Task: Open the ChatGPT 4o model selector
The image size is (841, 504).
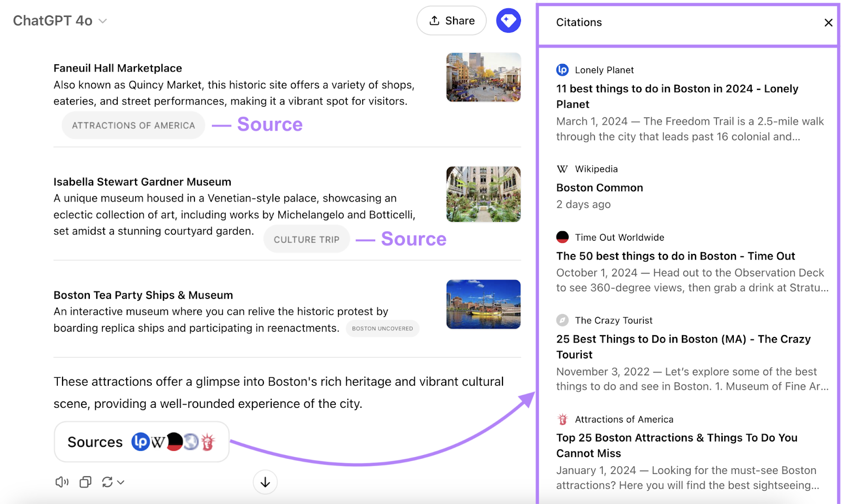Action: click(x=59, y=20)
